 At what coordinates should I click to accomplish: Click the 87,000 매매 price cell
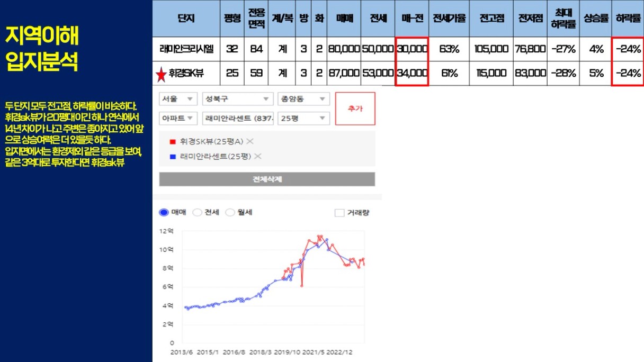pyautogui.click(x=344, y=74)
